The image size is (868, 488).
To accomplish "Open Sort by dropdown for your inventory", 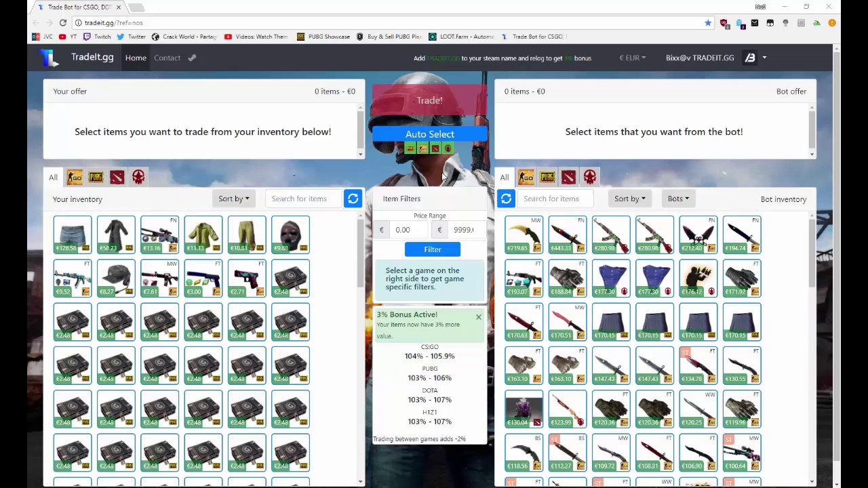I will click(234, 199).
